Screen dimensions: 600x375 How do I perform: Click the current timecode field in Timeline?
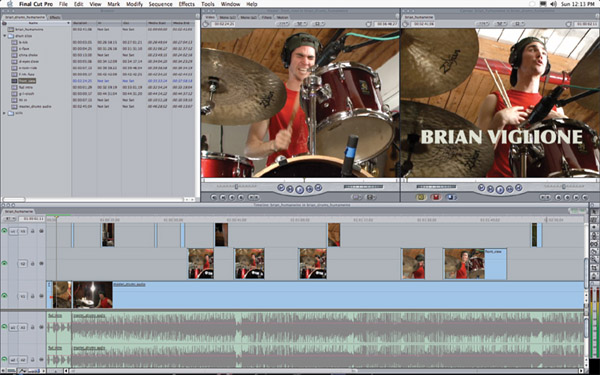[32, 219]
